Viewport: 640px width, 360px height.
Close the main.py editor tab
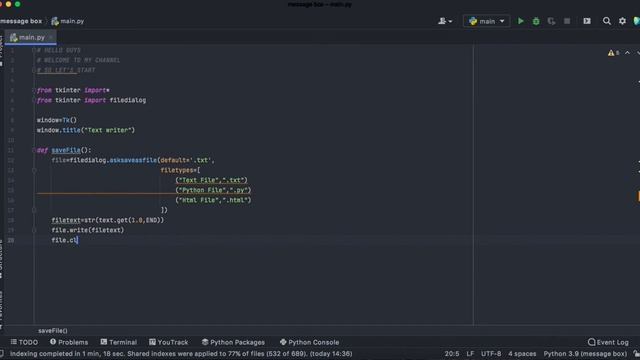tap(51, 38)
